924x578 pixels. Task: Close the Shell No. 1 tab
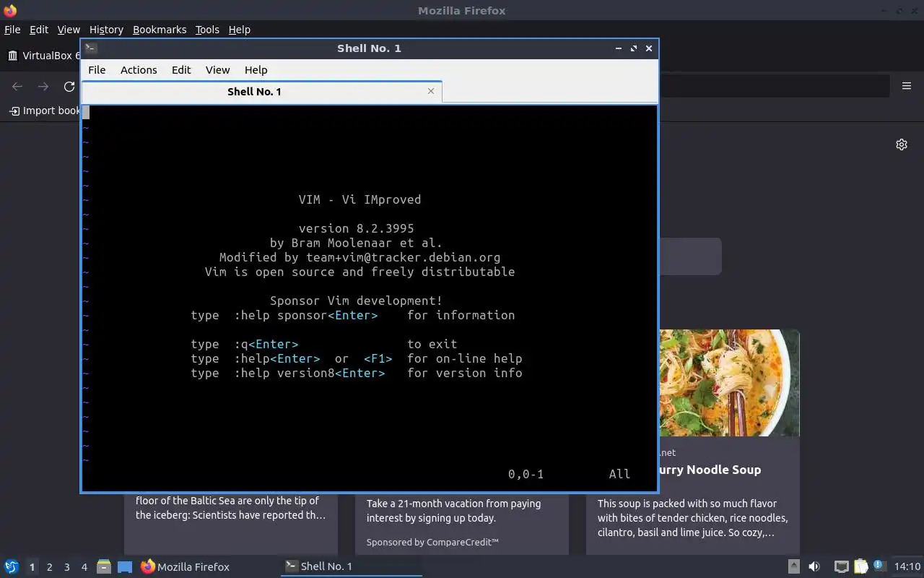(431, 91)
